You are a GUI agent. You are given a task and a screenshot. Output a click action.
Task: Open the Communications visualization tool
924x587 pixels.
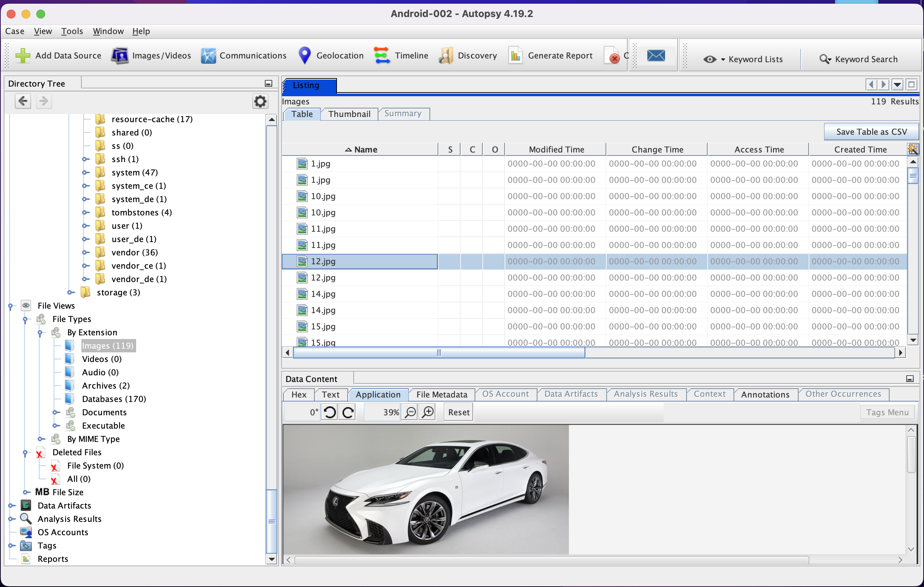243,55
